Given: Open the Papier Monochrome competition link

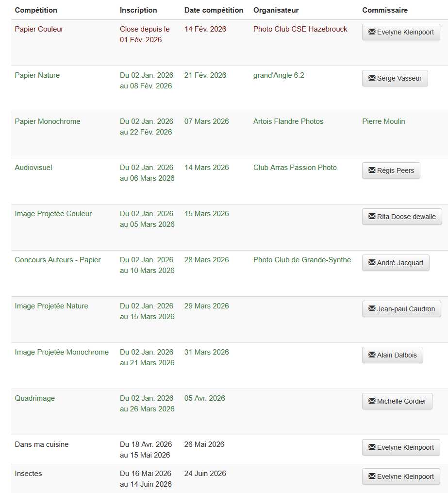Looking at the screenshot, I should pos(48,121).
